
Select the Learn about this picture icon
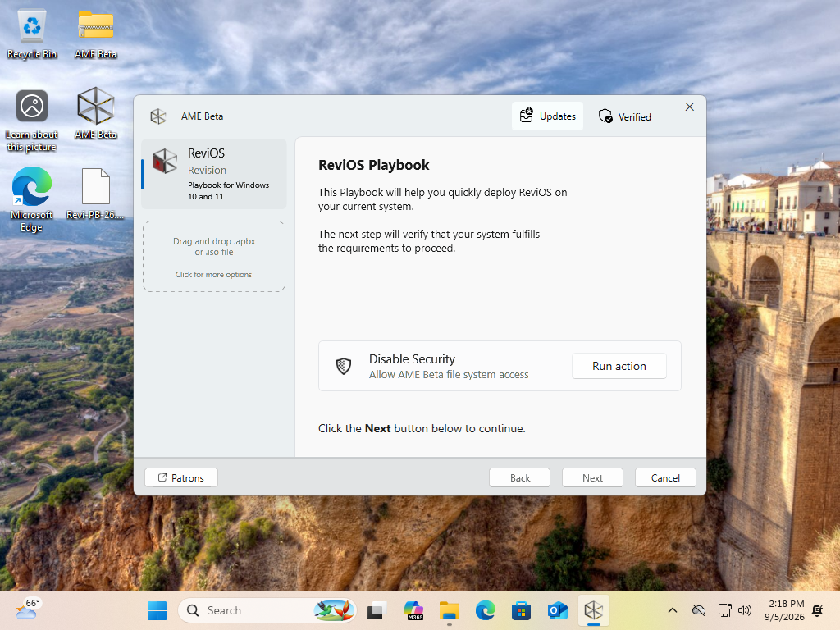pyautogui.click(x=32, y=121)
